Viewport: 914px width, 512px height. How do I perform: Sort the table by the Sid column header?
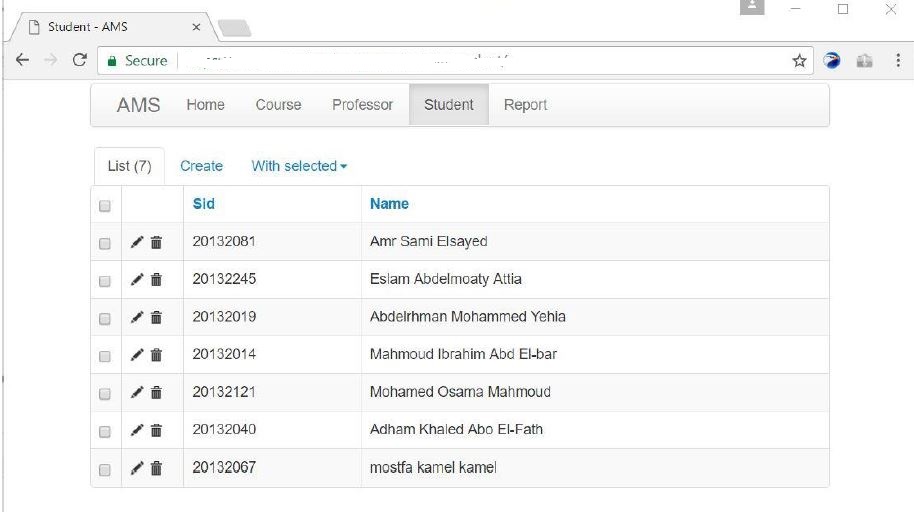point(203,204)
